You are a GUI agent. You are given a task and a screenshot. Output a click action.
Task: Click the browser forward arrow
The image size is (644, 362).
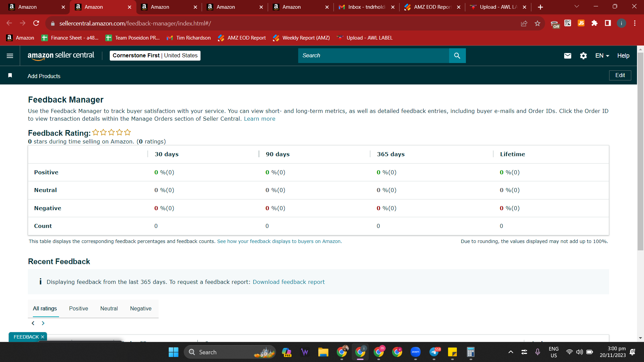[x=23, y=23]
